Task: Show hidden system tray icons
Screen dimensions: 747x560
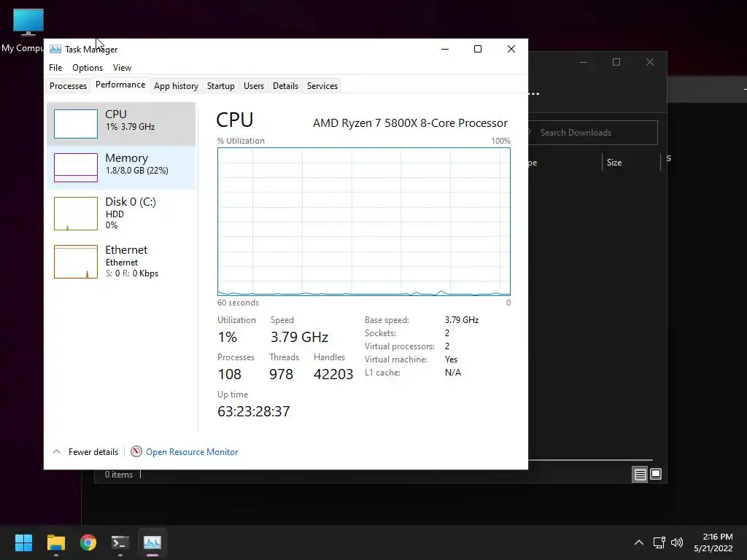Action: [639, 542]
